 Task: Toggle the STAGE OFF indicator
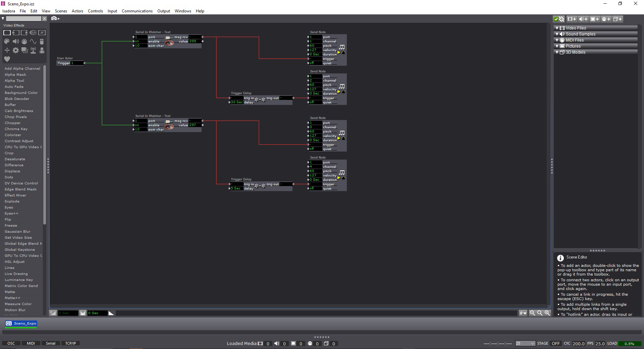pos(555,343)
